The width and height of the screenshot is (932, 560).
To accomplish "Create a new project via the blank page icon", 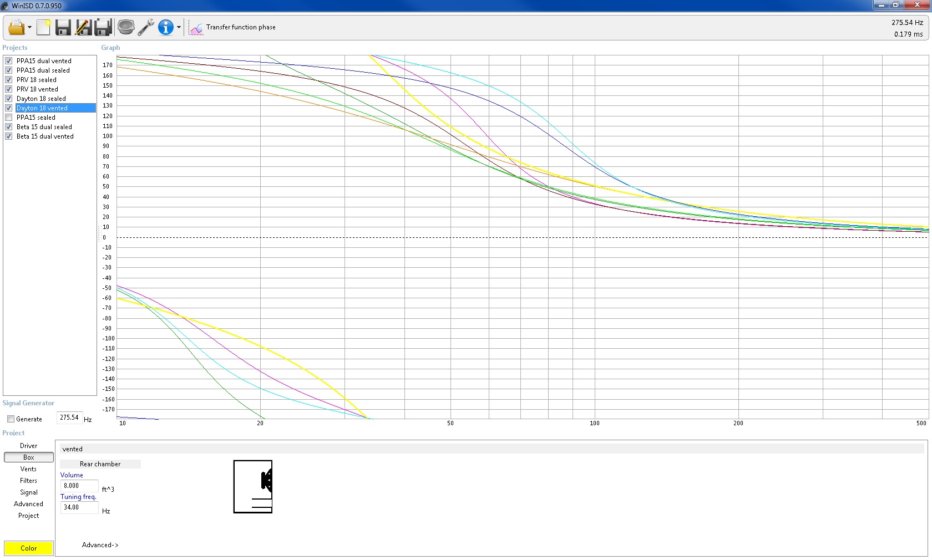I will point(44,27).
